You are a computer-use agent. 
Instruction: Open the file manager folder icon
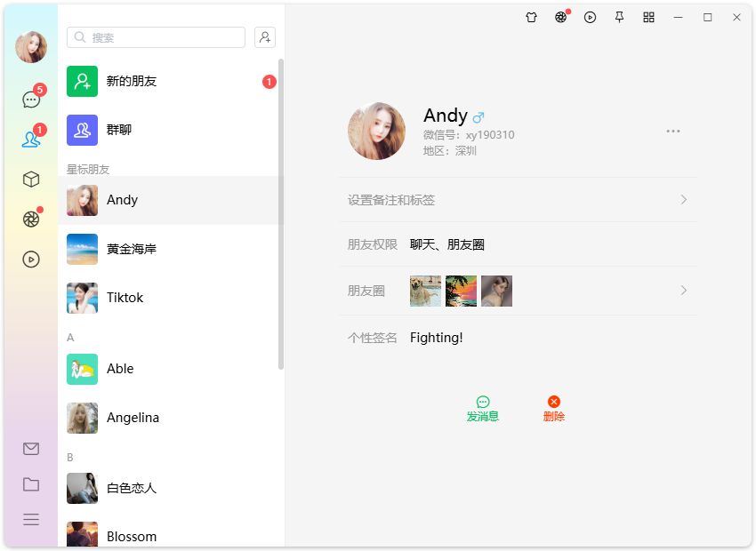[x=31, y=484]
